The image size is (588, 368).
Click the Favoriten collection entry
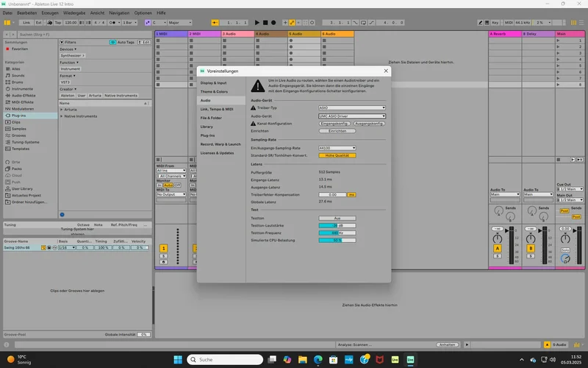pos(20,49)
